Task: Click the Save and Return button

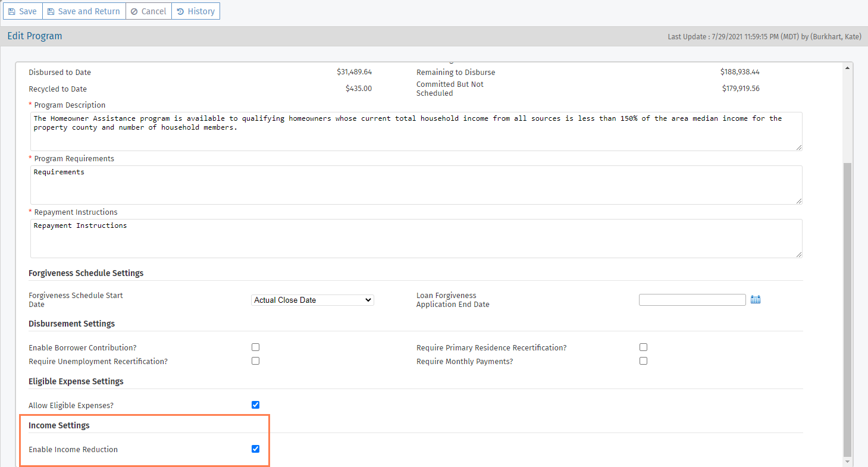Action: [84, 11]
